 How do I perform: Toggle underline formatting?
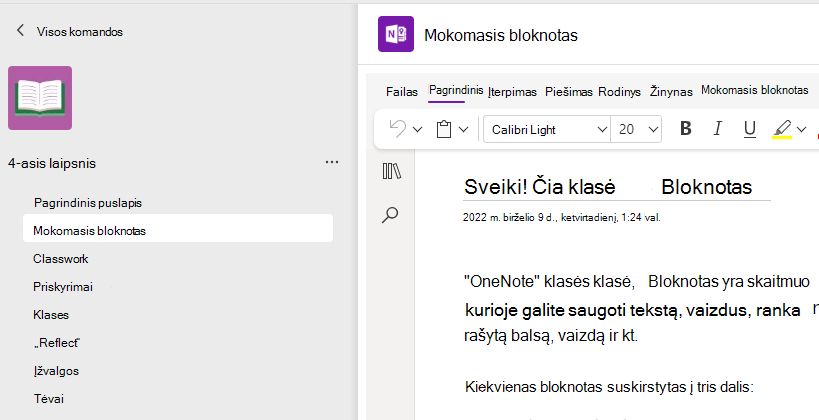click(x=750, y=129)
